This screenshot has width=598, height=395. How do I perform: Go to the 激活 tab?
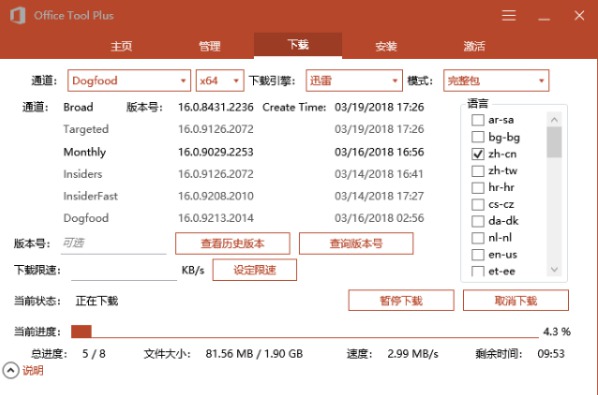(x=474, y=46)
